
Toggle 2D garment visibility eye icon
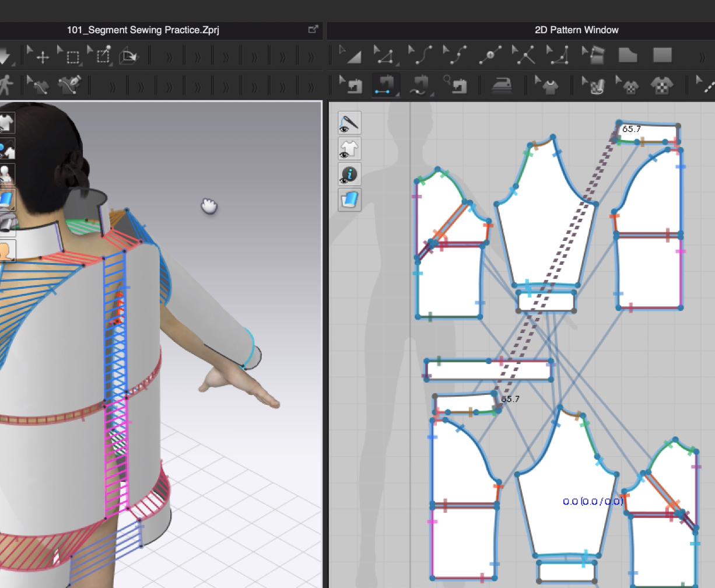(x=349, y=149)
